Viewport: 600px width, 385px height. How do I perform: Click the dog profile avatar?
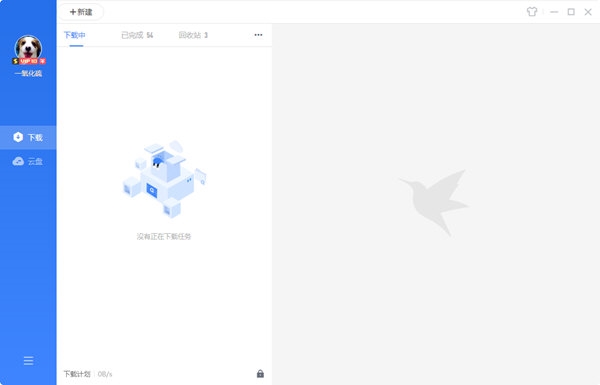(x=28, y=48)
